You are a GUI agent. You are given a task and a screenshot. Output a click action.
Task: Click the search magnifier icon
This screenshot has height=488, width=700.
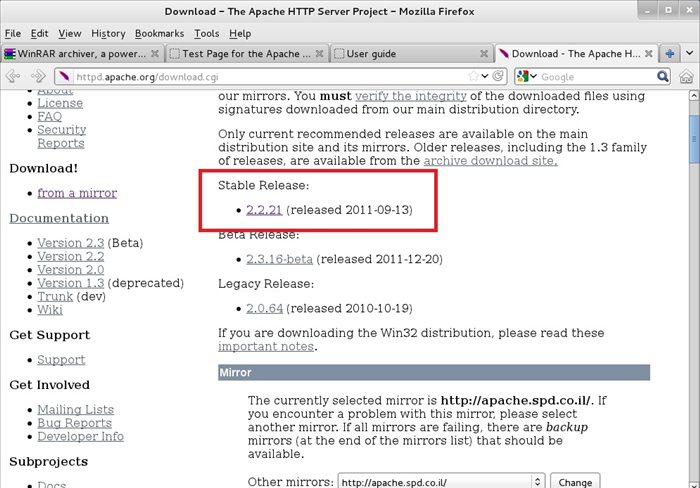pos(663,77)
